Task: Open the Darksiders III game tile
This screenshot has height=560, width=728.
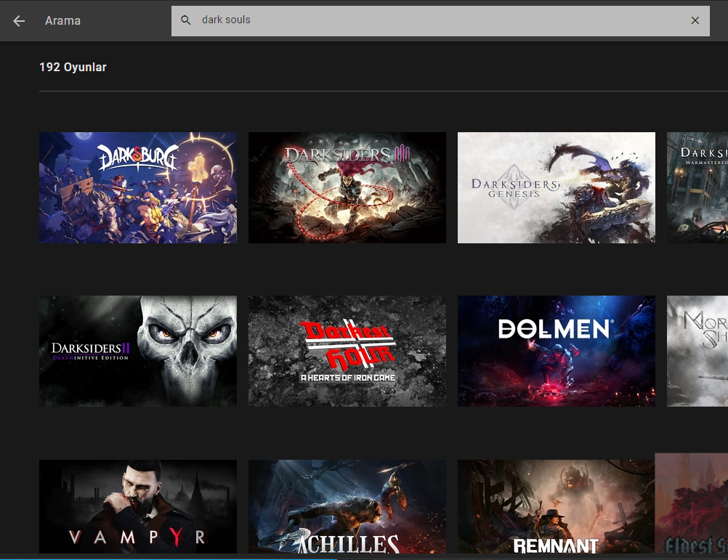Action: [347, 187]
